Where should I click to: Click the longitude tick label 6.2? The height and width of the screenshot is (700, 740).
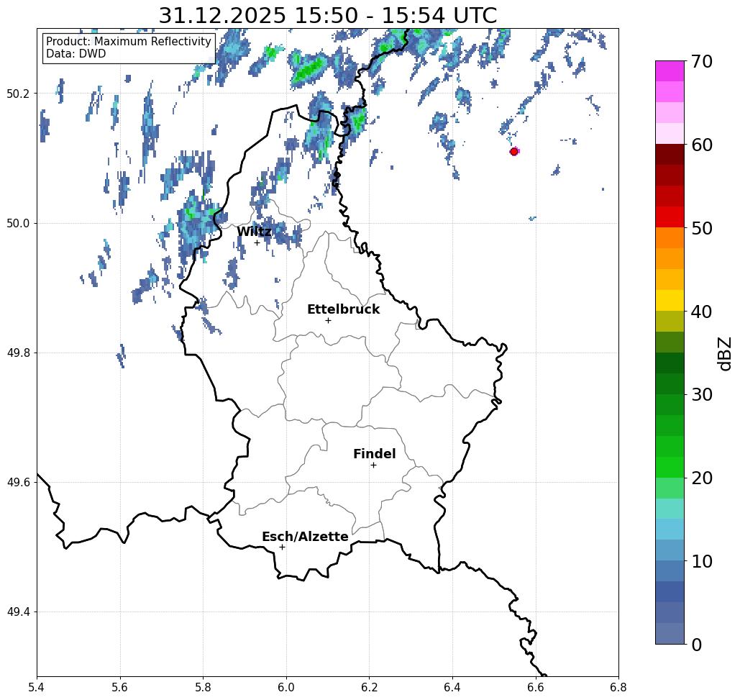coord(370,687)
